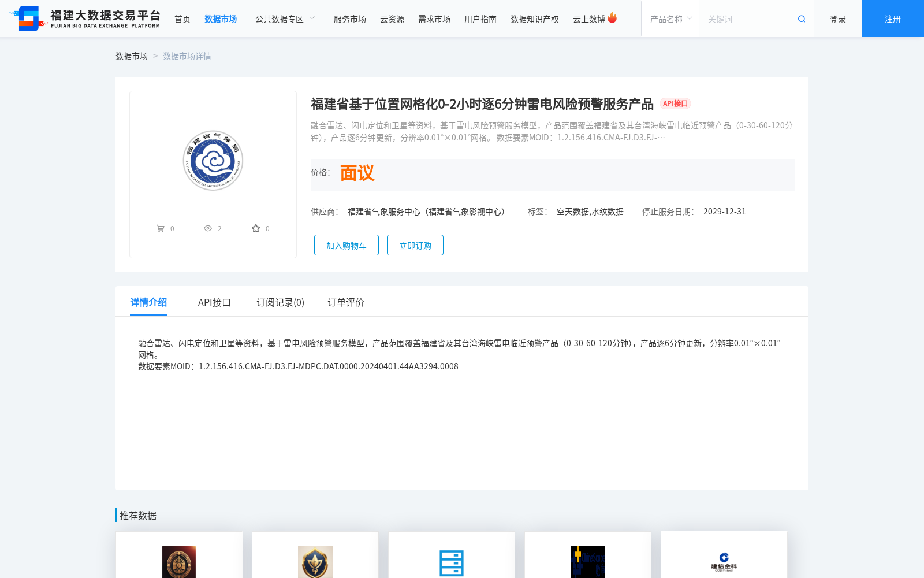
Task: Click the 数据市场详情 breadcrumb text
Action: coord(187,56)
